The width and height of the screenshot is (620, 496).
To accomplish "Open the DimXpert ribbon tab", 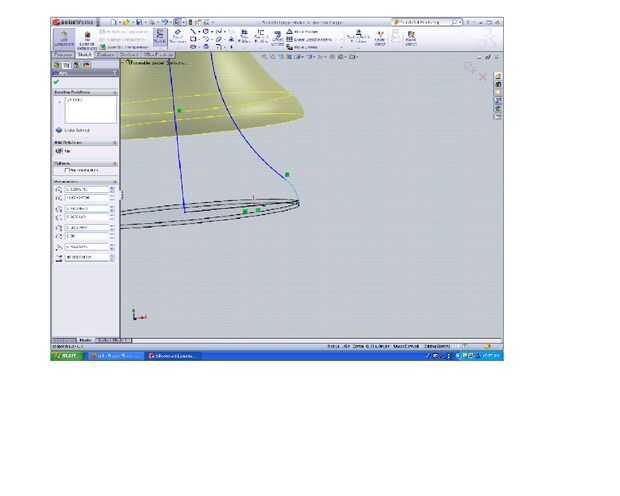I will (129, 55).
